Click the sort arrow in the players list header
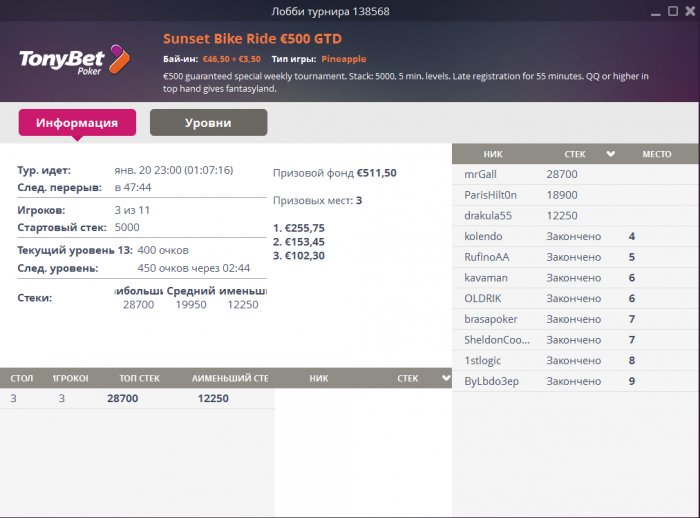 [x=611, y=154]
